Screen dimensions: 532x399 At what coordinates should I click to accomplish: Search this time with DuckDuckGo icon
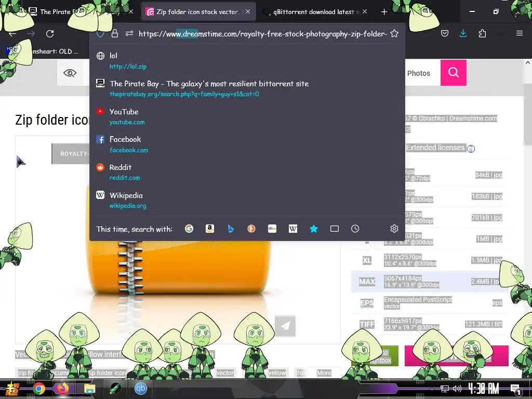[251, 229]
